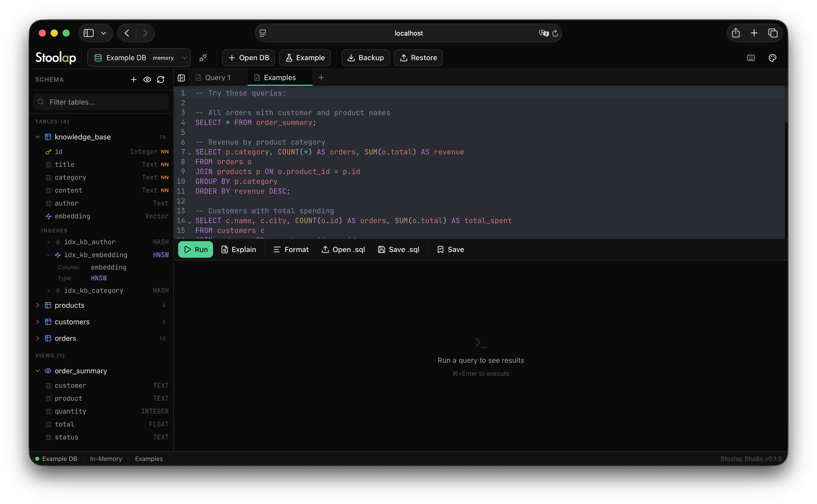Click the Format SQL icon button
This screenshot has width=817, height=504.
277,249
